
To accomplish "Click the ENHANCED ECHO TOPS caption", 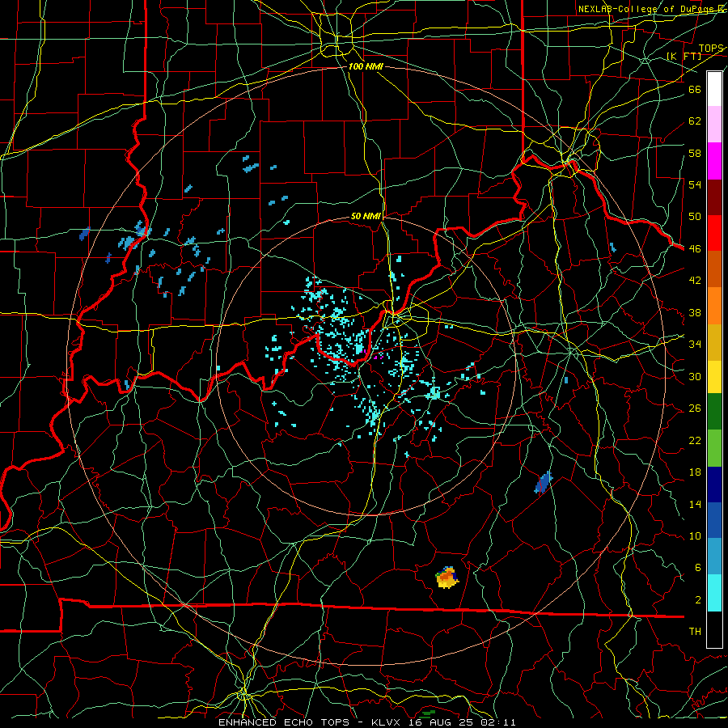I will tap(284, 722).
